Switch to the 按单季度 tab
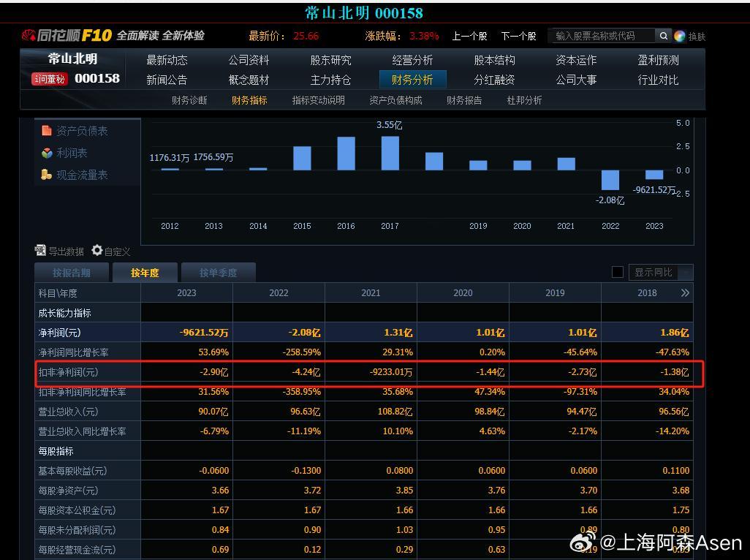This screenshot has height=560, width=750. tap(218, 273)
